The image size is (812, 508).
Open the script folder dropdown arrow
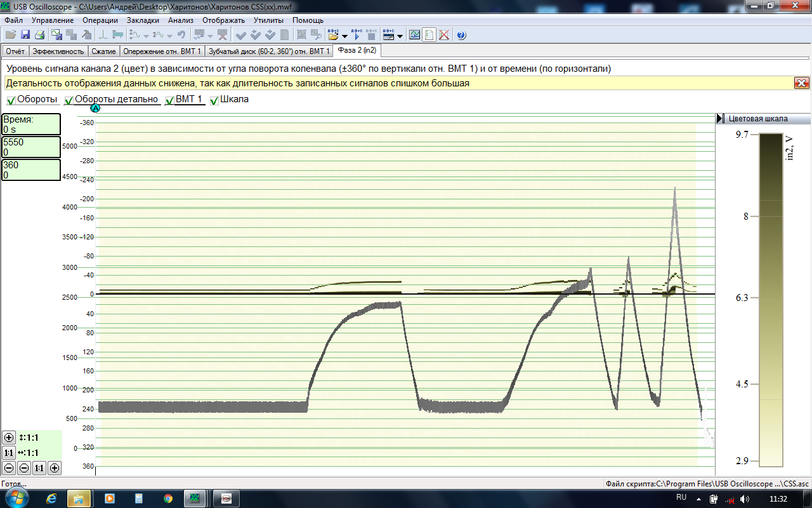pos(344,36)
